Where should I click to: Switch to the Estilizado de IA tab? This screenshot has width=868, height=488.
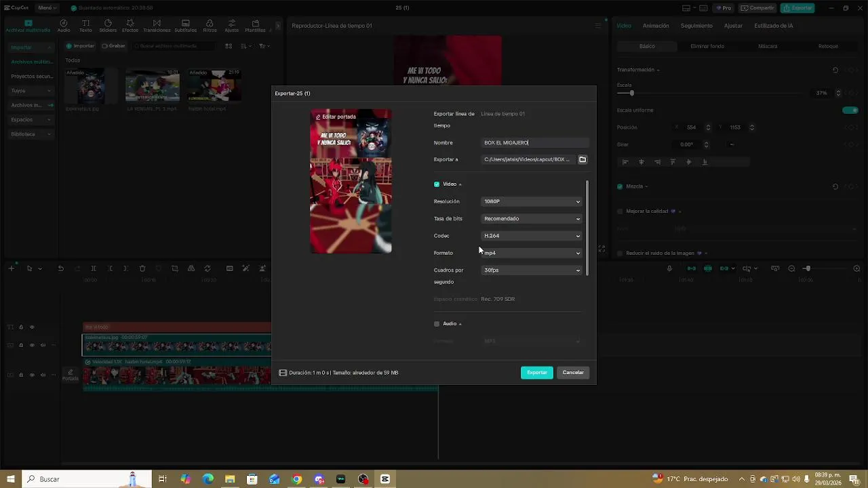tap(774, 26)
